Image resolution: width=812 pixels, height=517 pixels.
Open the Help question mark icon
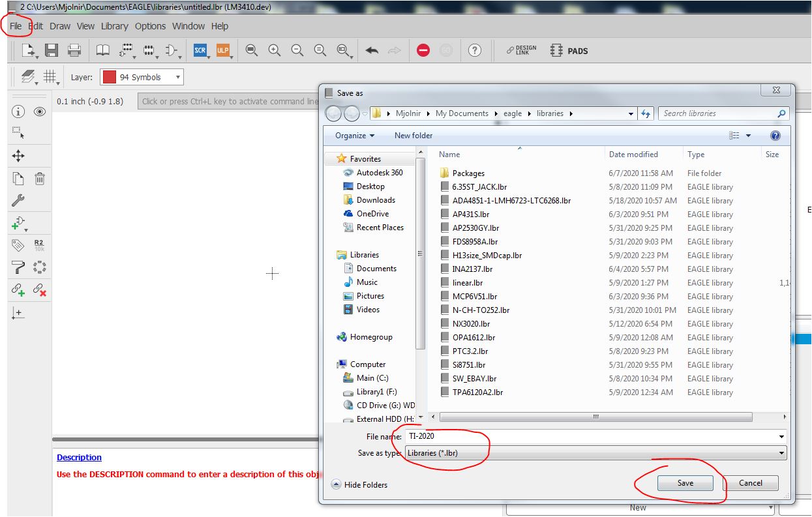click(475, 50)
